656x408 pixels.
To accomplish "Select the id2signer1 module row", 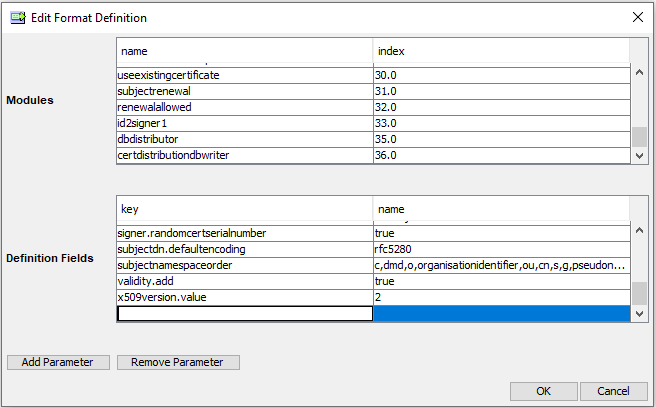I will [x=244, y=123].
